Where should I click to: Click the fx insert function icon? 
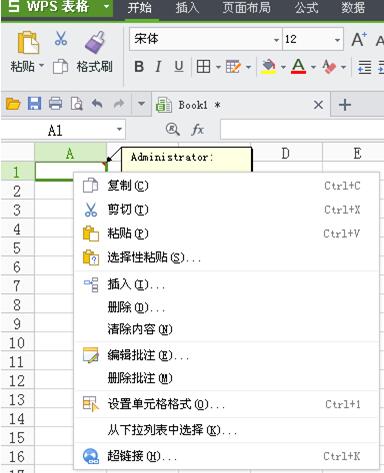198,129
